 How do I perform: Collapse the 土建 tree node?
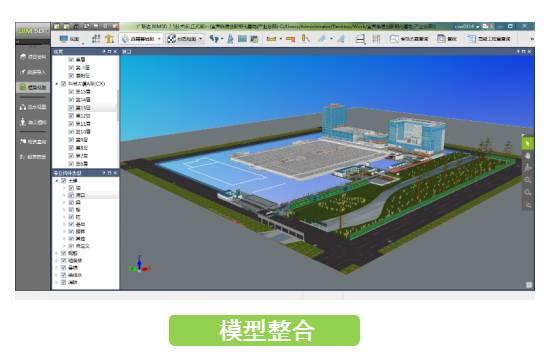coord(57,181)
